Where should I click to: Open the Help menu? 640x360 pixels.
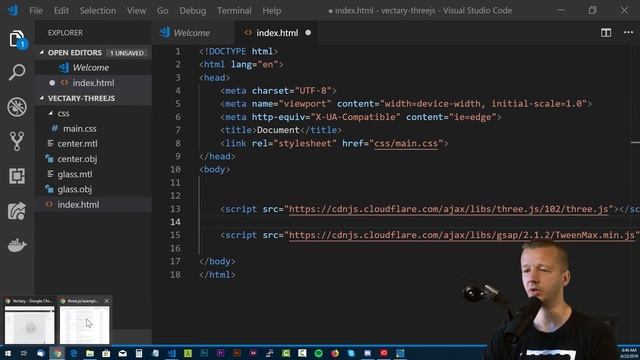(x=271, y=11)
